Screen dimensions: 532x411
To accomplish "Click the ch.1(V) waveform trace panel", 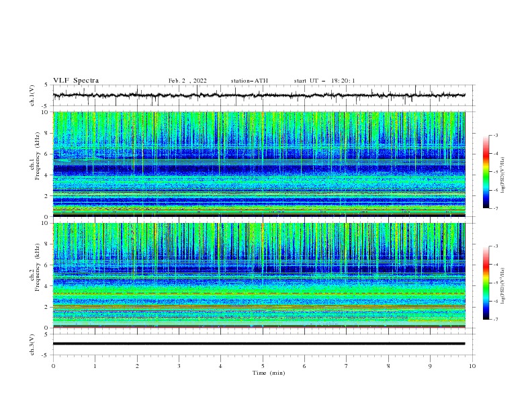I will (263, 95).
